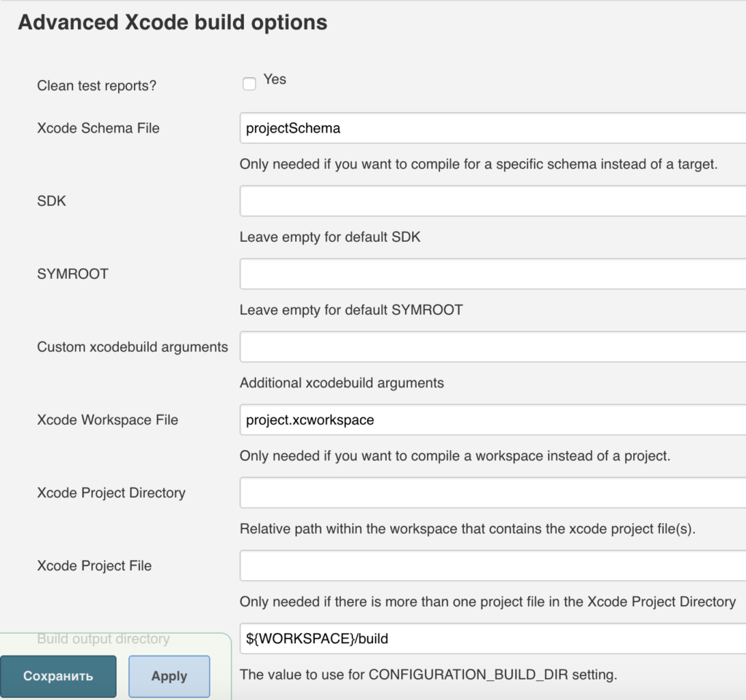
Task: Save configuration with the Сохранить button
Action: (x=58, y=676)
